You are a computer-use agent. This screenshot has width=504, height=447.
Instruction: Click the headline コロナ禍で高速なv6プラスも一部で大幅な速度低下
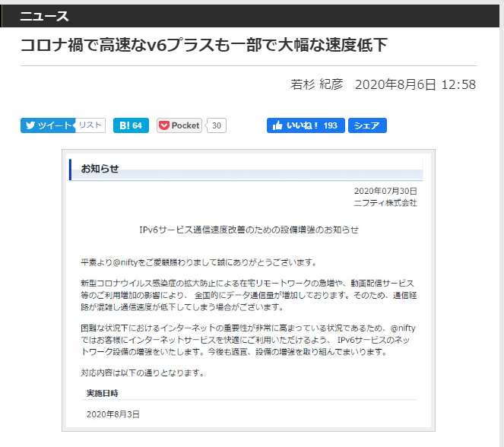(x=204, y=45)
